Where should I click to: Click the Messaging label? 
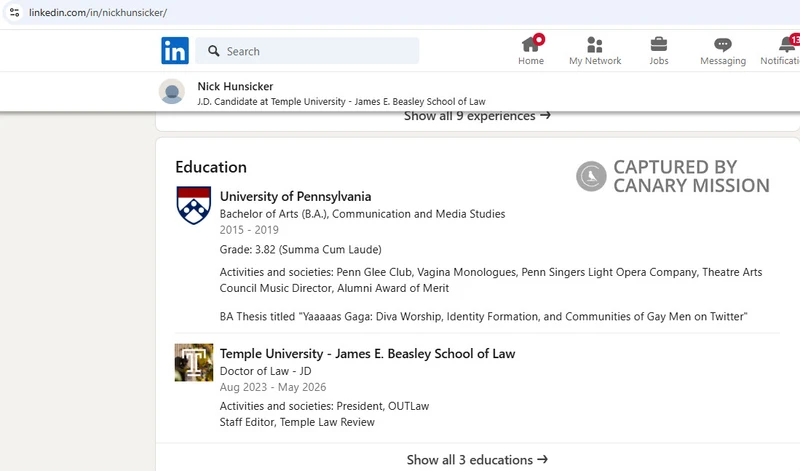coord(723,61)
